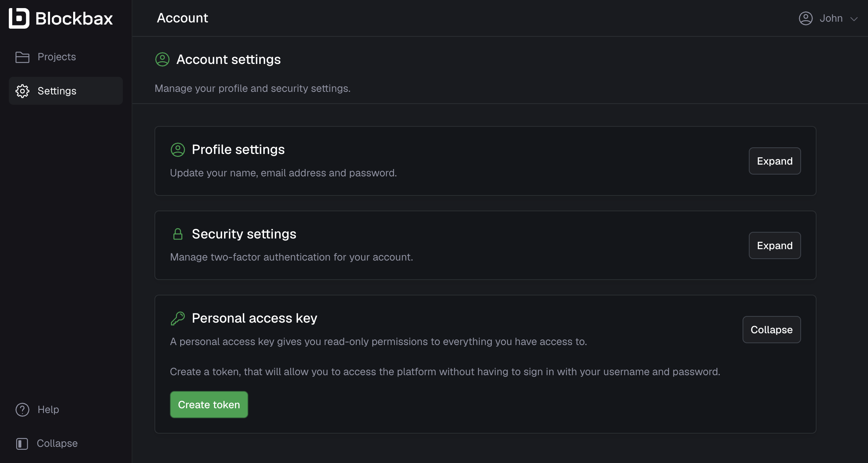Viewport: 868px width, 463px height.
Task: Click the Blockbax logo icon
Action: pyautogui.click(x=19, y=18)
